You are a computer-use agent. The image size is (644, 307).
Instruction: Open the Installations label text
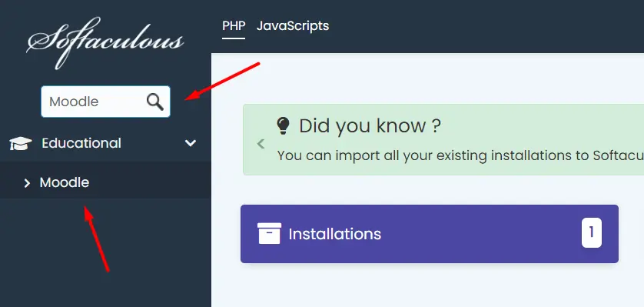point(335,234)
